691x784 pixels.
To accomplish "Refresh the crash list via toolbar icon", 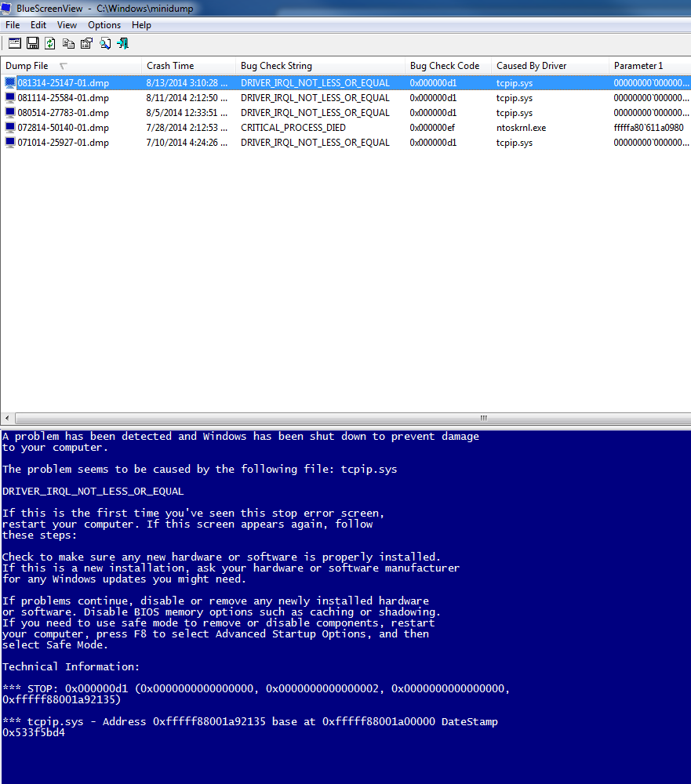I will coord(50,43).
